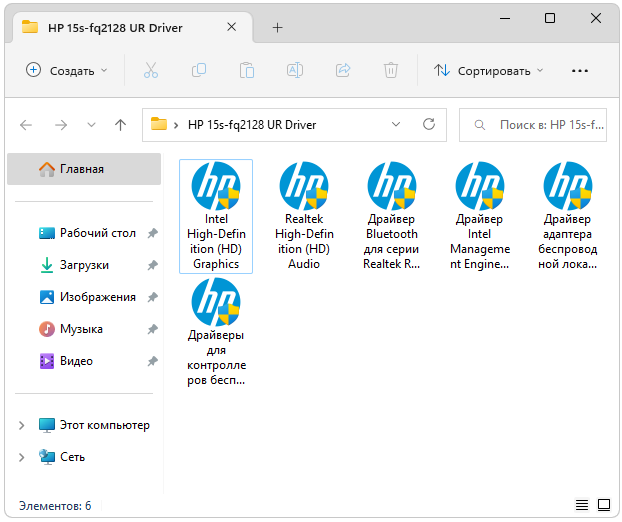This screenshot has height=522, width=622.
Task: Click the Paste clipboard icon
Action: [246, 71]
